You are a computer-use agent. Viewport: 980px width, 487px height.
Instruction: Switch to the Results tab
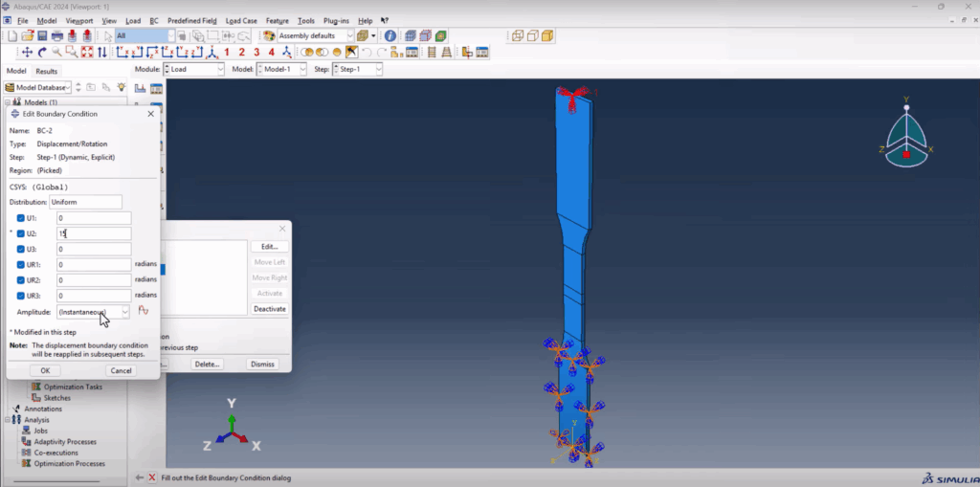coord(46,71)
